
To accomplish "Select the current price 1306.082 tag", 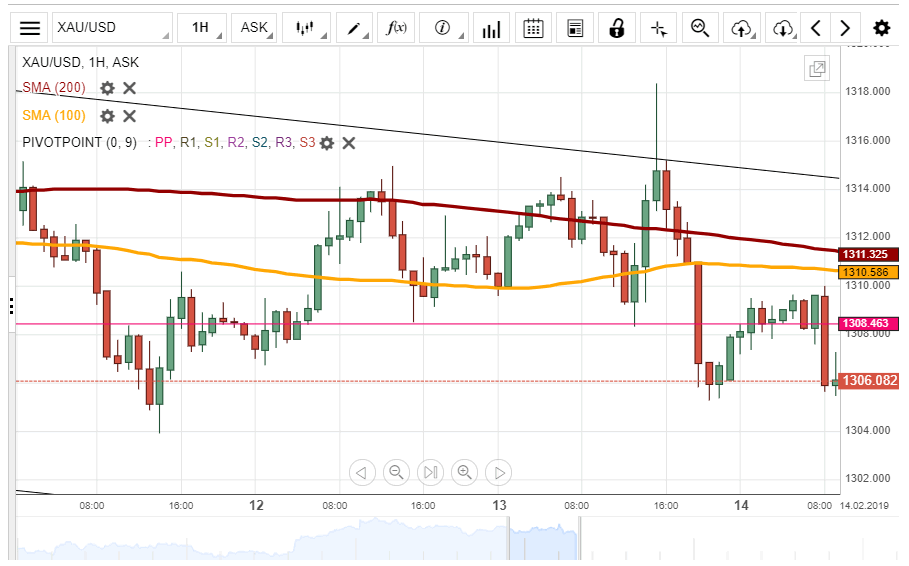I will click(x=868, y=380).
